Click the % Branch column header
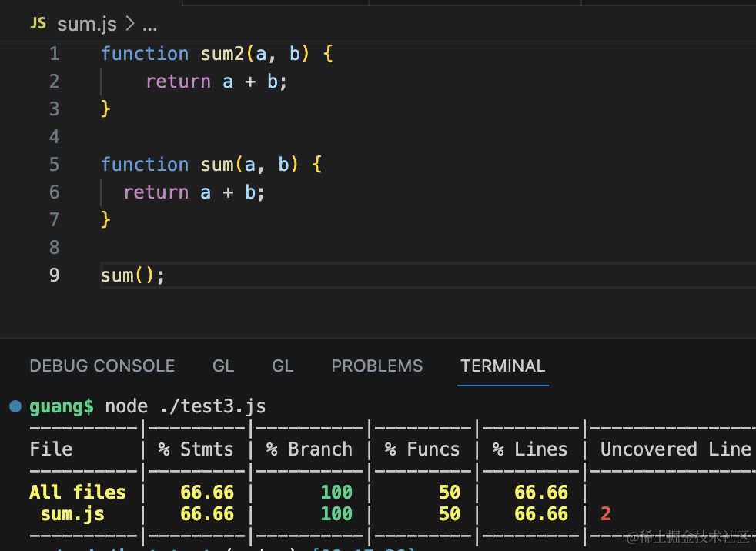Image resolution: width=756 pixels, height=551 pixels. click(309, 449)
